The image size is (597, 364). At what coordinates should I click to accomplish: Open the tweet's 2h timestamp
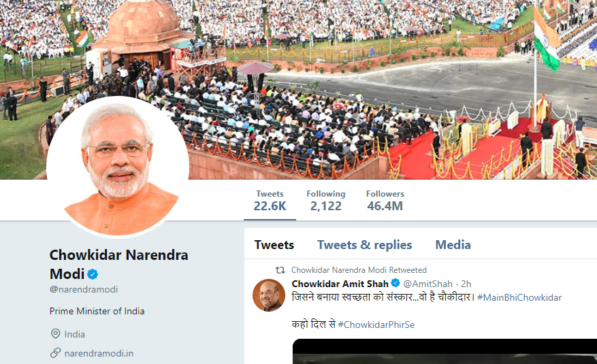click(466, 284)
